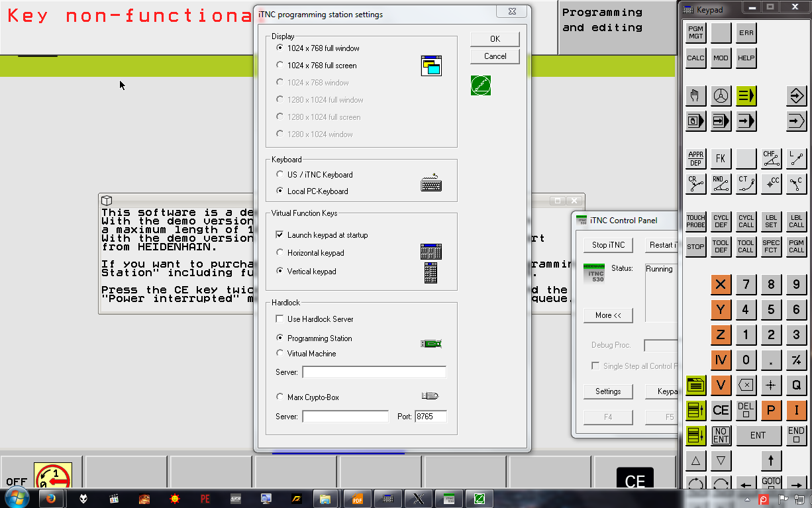Click END key on Keypad
Image resolution: width=812 pixels, height=508 pixels.
point(796,435)
